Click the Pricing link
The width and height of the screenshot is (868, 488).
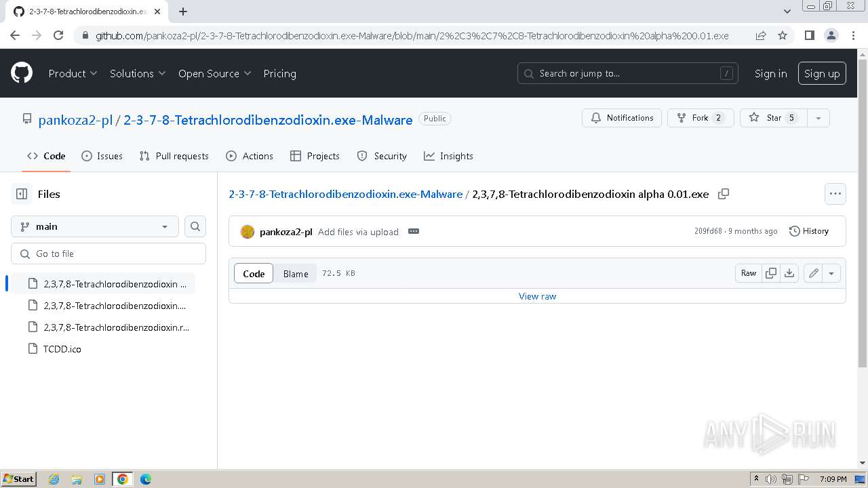(279, 73)
